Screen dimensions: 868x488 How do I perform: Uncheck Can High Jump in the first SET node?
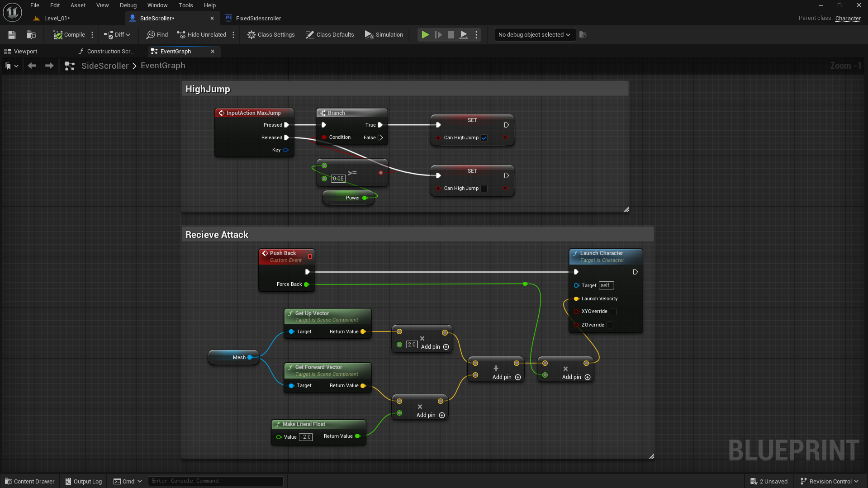(x=484, y=138)
